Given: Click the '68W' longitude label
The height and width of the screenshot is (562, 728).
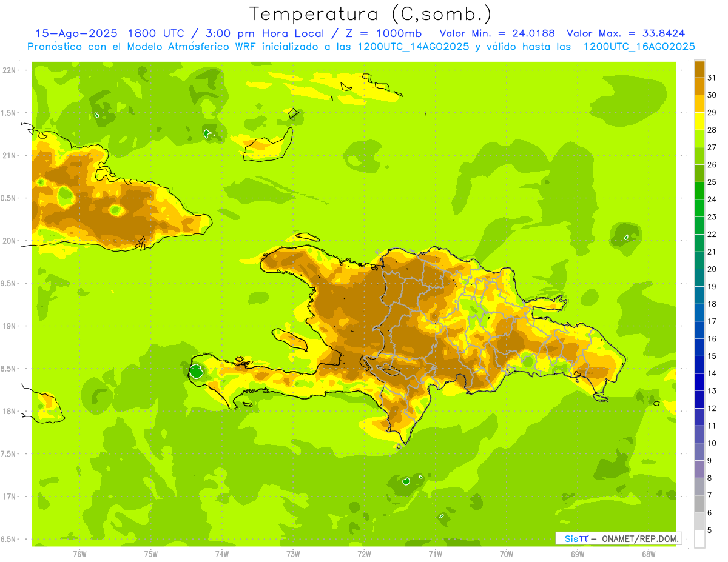Looking at the screenshot, I should [x=648, y=554].
